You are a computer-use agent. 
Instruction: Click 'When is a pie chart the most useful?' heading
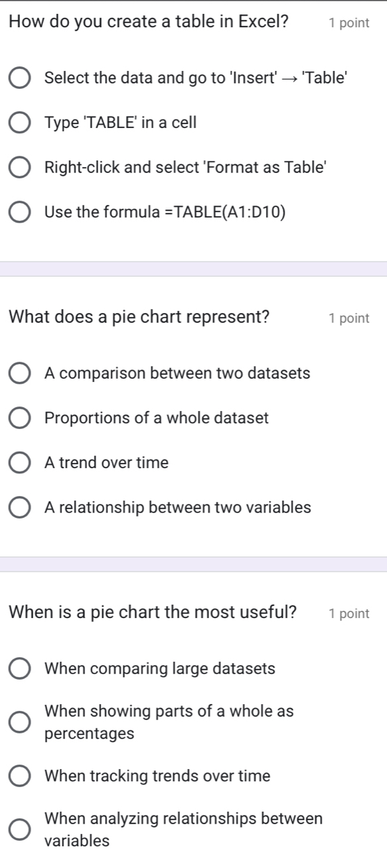153,613
